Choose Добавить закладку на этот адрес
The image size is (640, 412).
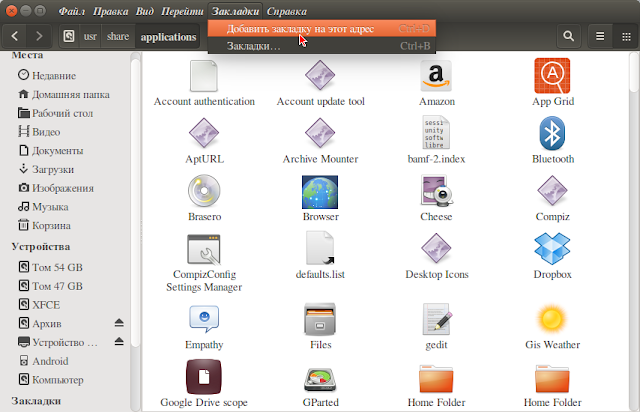(x=322, y=29)
